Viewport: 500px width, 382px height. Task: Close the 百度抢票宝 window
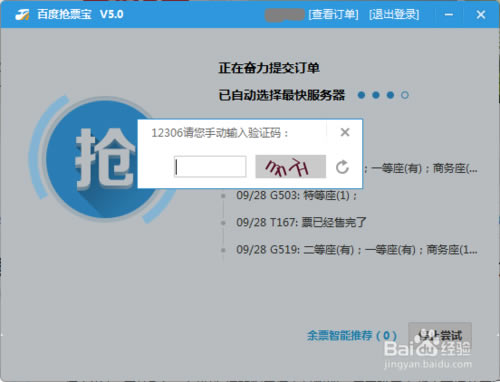coord(480,14)
